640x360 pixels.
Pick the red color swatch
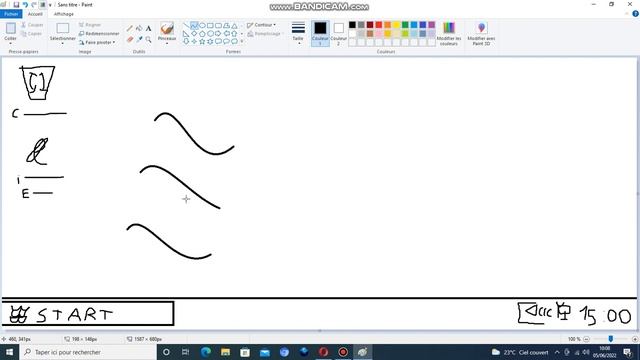coord(379,25)
